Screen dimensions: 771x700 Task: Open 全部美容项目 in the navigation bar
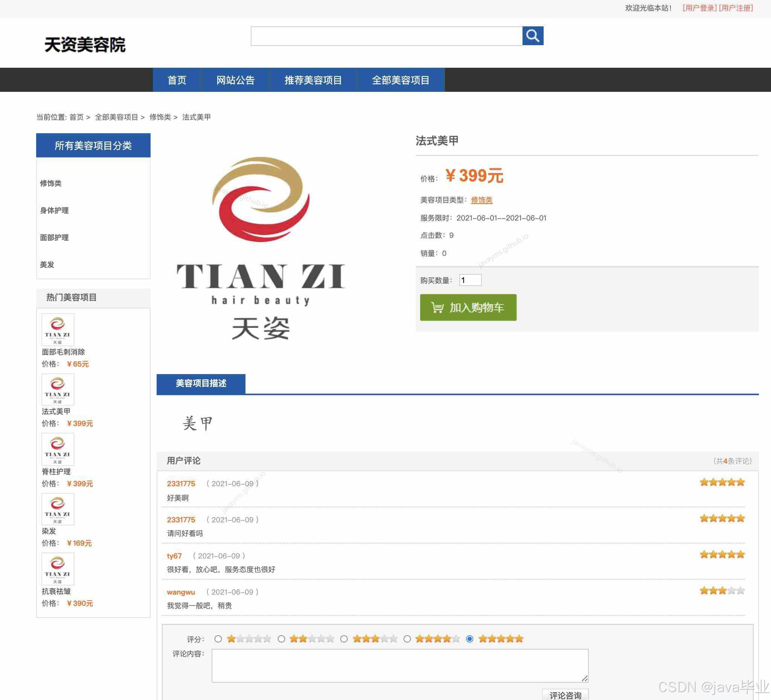pos(401,80)
